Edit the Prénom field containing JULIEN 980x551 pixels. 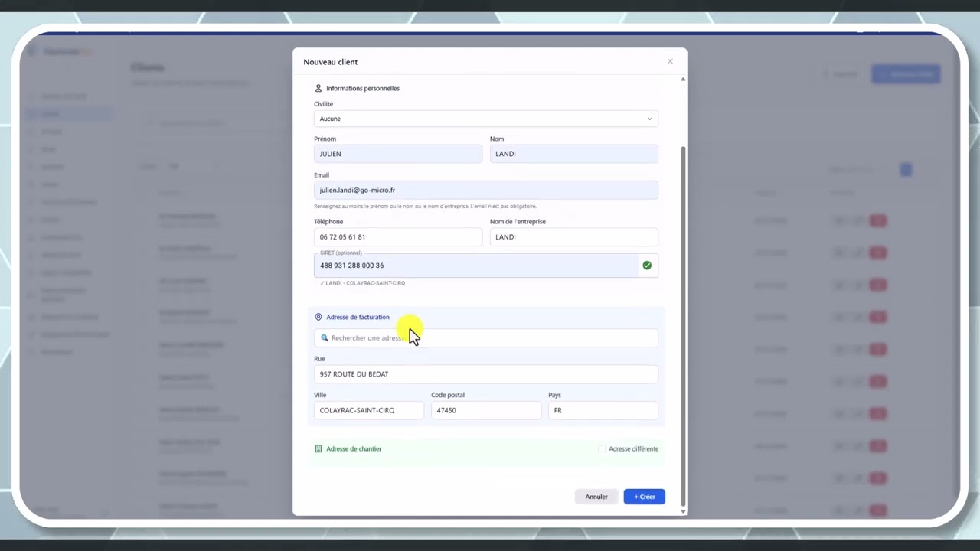(398, 154)
